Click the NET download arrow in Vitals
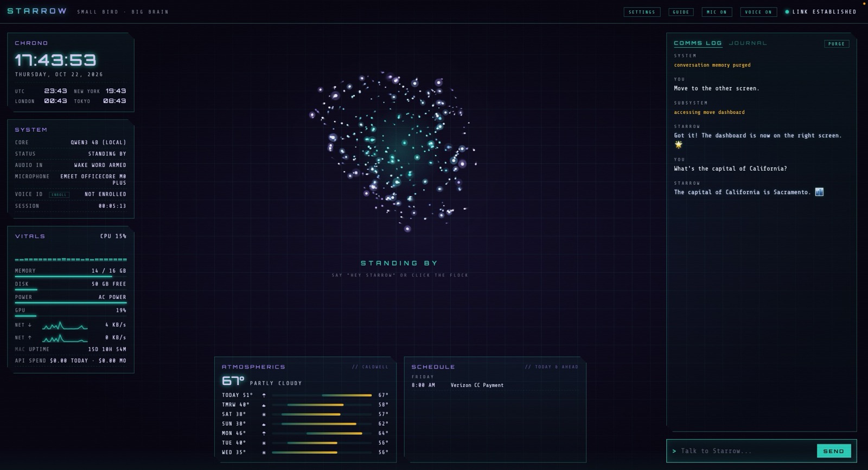 coord(30,325)
